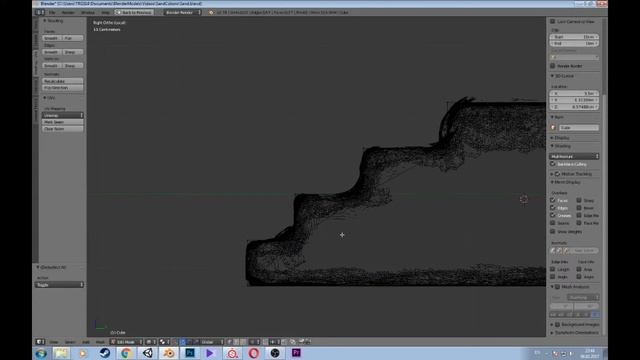
Task: Open Photoshop from the taskbar
Action: click(190, 353)
